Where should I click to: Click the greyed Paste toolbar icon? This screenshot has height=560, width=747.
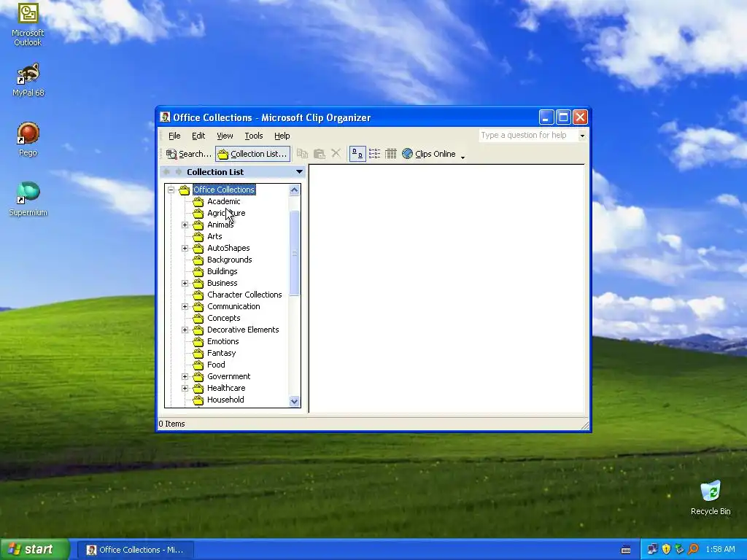[320, 154]
